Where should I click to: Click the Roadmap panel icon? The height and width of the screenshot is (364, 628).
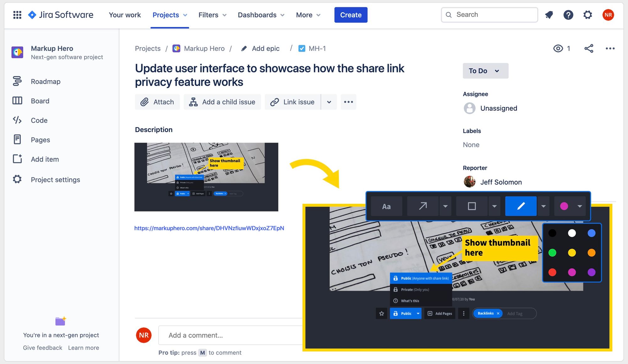(17, 81)
